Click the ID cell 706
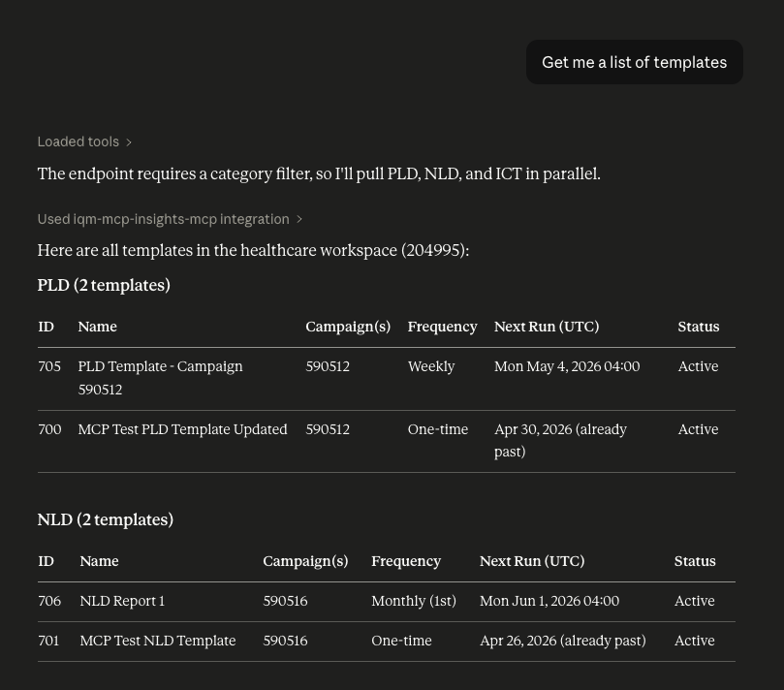The image size is (784, 690). [49, 601]
